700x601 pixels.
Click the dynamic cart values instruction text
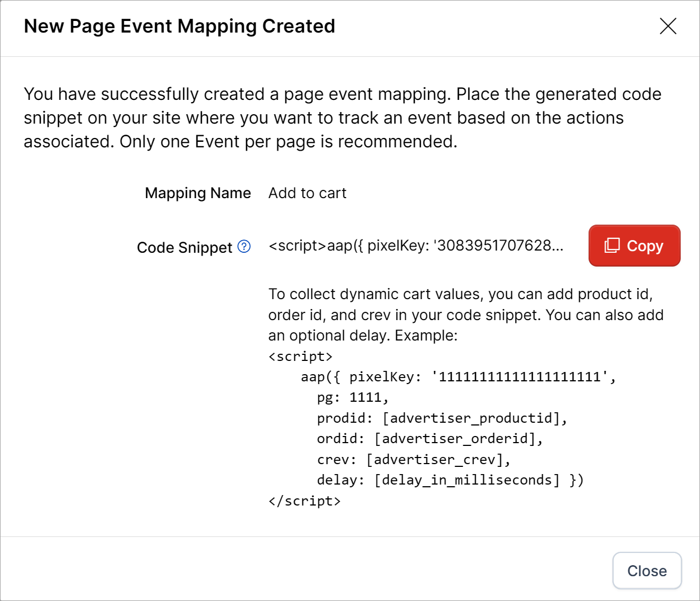coord(465,315)
